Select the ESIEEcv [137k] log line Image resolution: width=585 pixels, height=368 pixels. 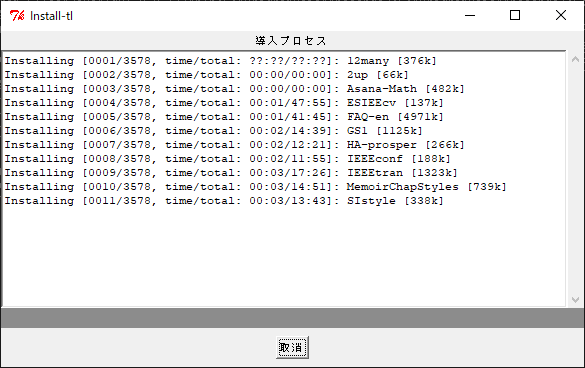click(224, 103)
